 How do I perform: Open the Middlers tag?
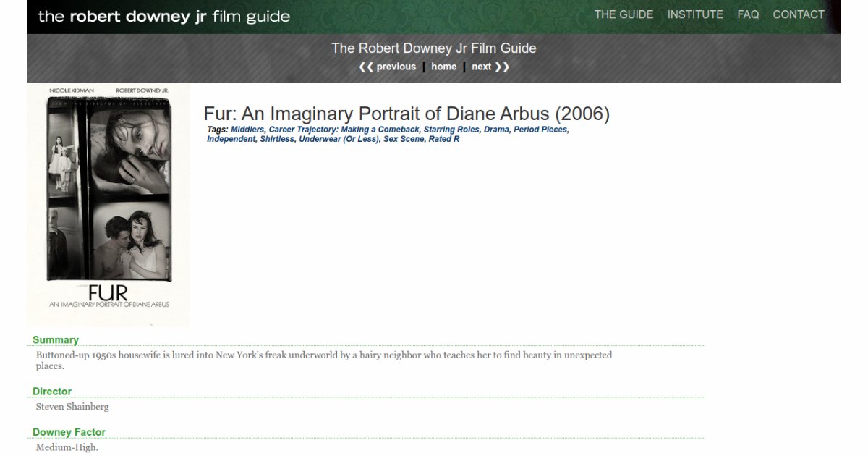247,130
